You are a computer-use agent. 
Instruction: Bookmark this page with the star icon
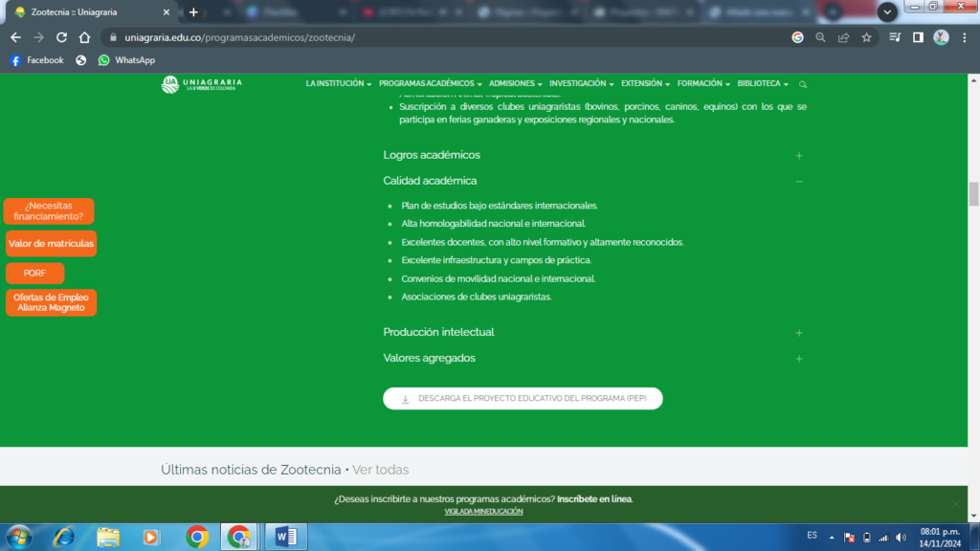coord(866,37)
